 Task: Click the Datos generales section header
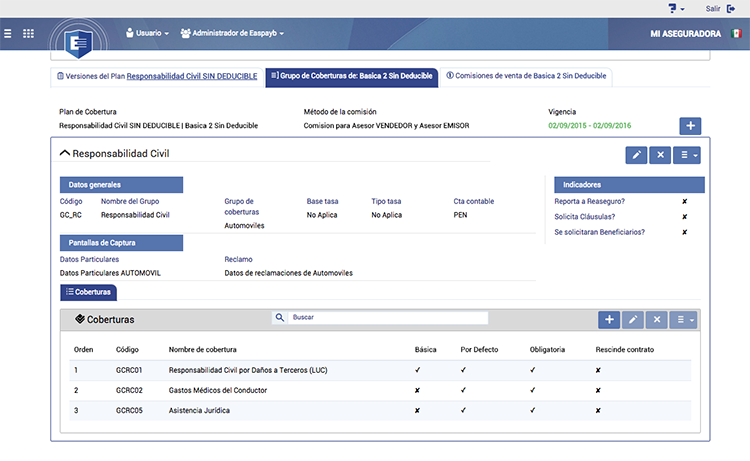pyautogui.click(x=121, y=185)
